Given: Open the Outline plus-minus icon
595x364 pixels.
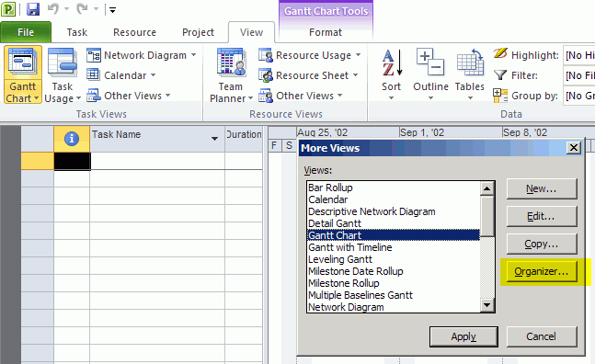Looking at the screenshot, I should (430, 62).
